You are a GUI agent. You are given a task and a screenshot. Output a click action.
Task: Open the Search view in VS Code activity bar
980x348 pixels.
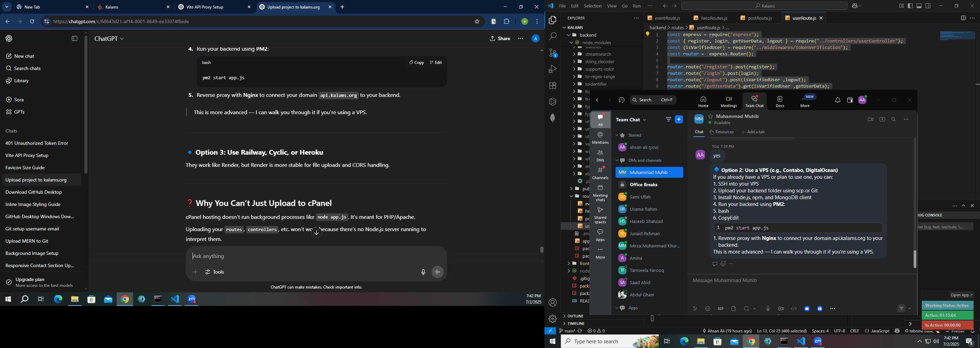pos(553,36)
